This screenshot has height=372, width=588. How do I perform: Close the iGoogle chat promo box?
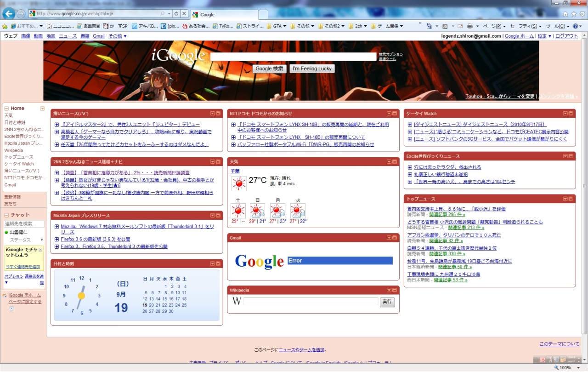coord(40,250)
